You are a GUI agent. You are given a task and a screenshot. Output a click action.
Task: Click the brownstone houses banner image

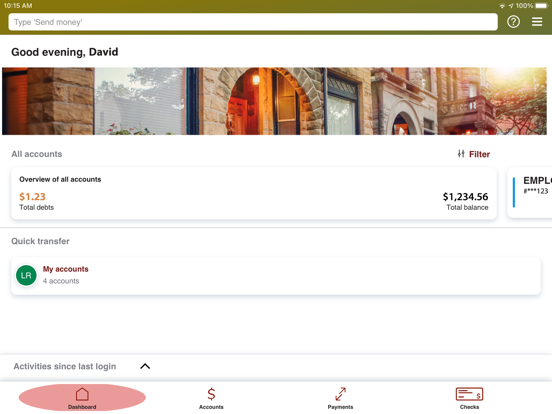pos(274,101)
